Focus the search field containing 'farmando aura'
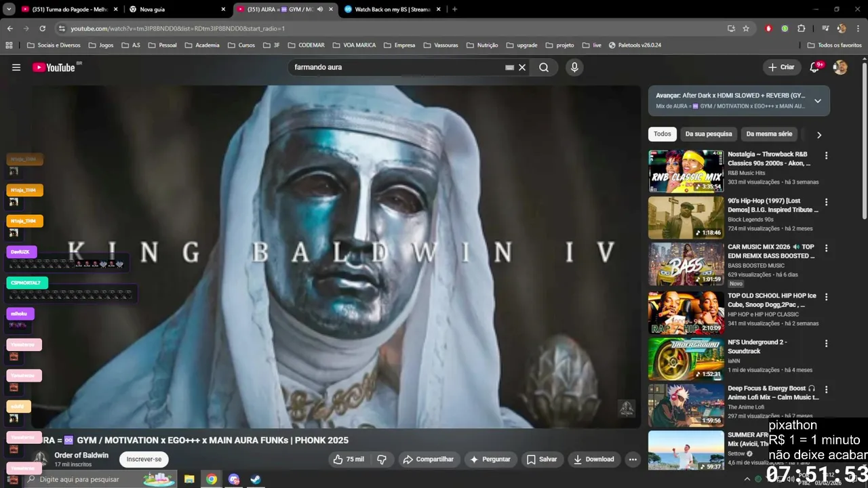868x488 pixels. 397,67
